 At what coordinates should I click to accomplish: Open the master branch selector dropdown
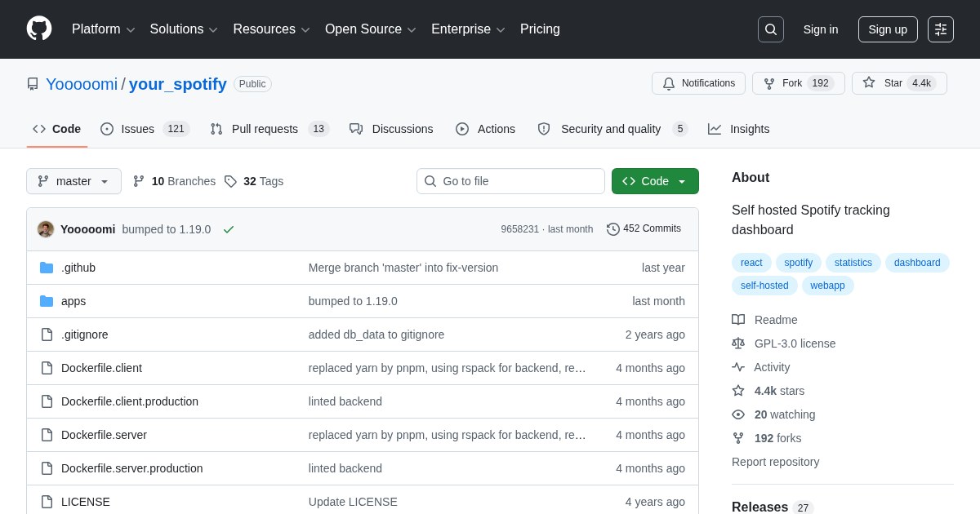73,181
